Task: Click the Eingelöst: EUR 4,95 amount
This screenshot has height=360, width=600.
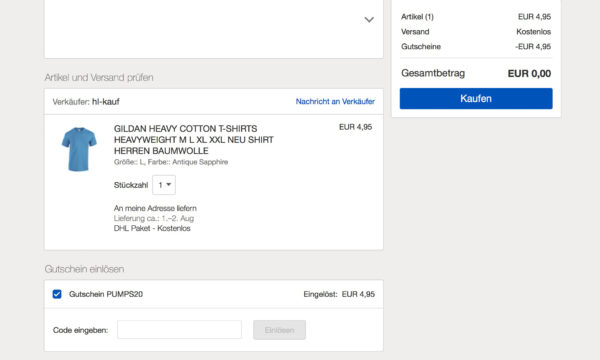Action: click(x=339, y=294)
